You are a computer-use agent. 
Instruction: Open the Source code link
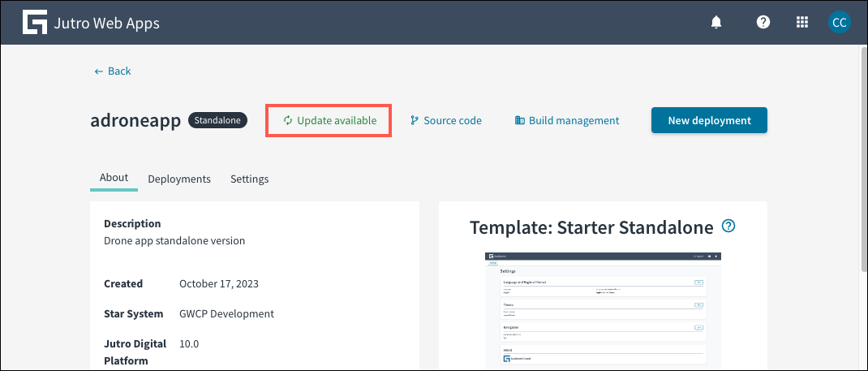click(446, 120)
